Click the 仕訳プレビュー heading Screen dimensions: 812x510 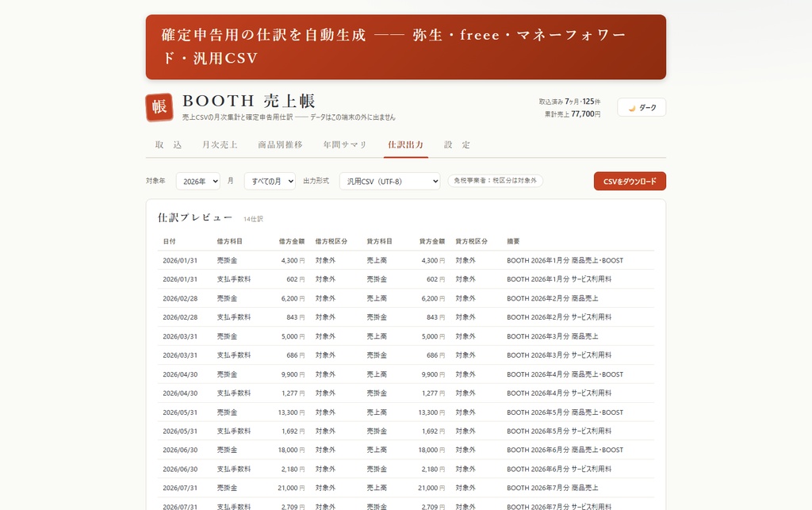coord(195,218)
